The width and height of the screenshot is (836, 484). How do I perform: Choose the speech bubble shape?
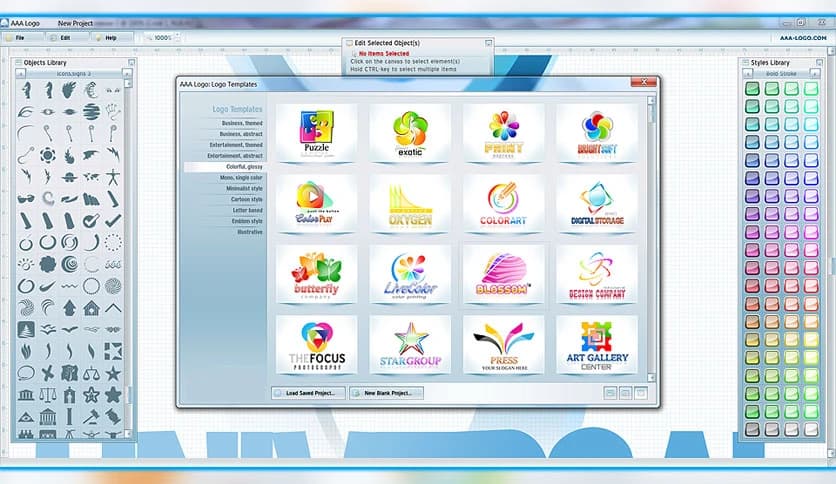coord(26,373)
